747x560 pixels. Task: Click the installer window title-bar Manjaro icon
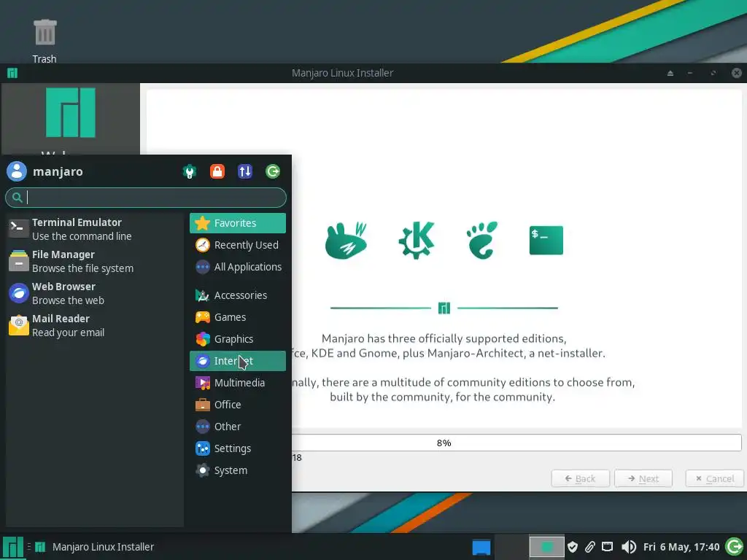(x=12, y=73)
